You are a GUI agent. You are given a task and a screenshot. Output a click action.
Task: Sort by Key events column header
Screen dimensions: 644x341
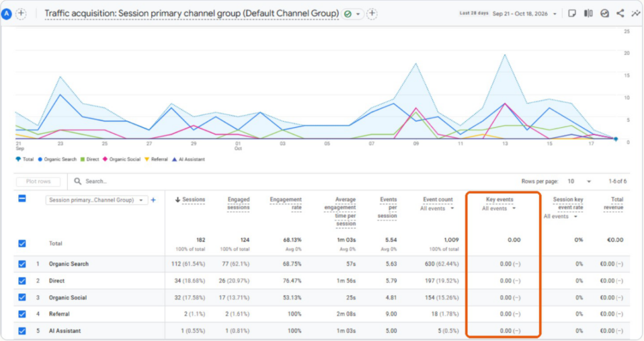coord(499,199)
